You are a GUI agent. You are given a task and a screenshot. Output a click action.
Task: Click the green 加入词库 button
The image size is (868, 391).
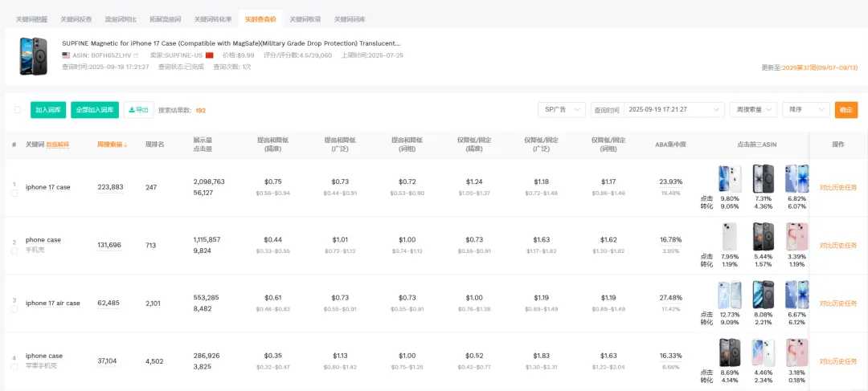[x=48, y=109]
